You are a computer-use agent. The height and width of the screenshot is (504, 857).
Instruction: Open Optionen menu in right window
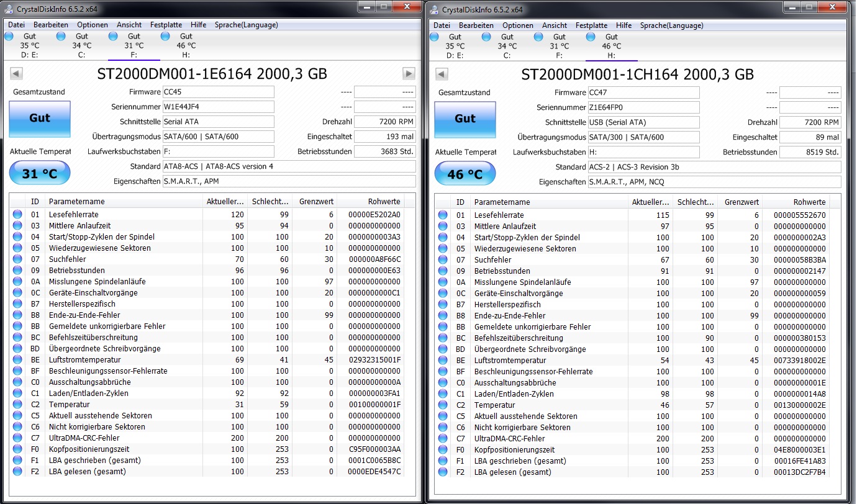point(518,25)
